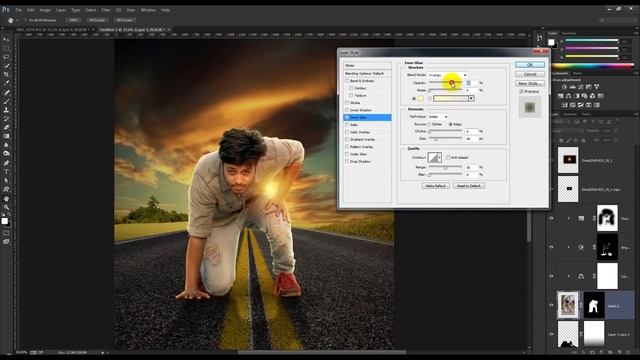
Task: Open the Filter menu
Action: pos(106,10)
